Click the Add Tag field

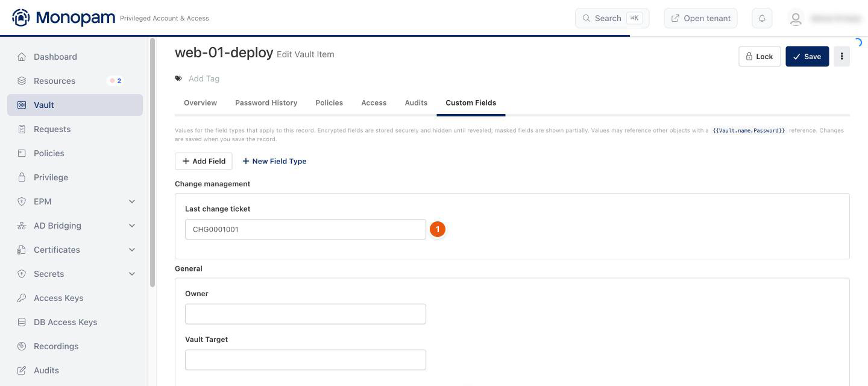pos(204,78)
